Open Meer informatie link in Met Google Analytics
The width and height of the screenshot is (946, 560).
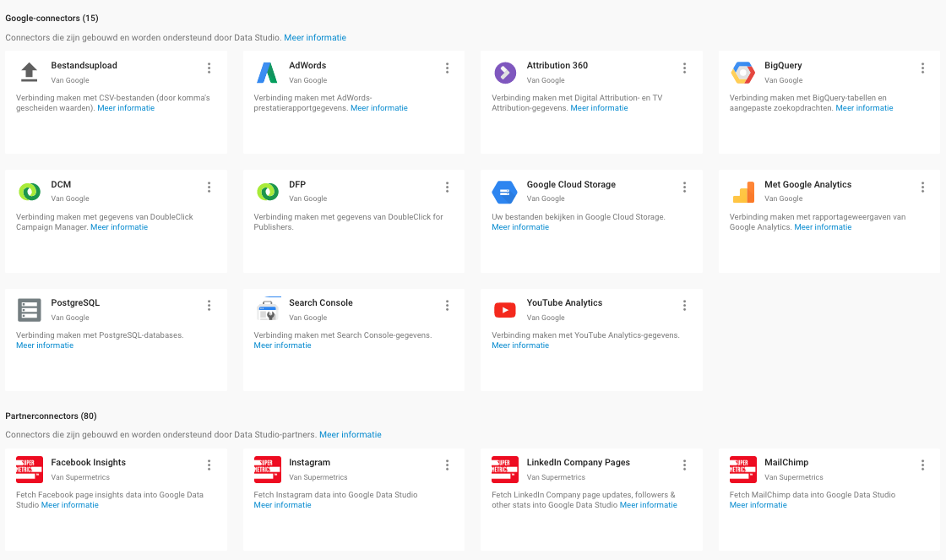[823, 227]
